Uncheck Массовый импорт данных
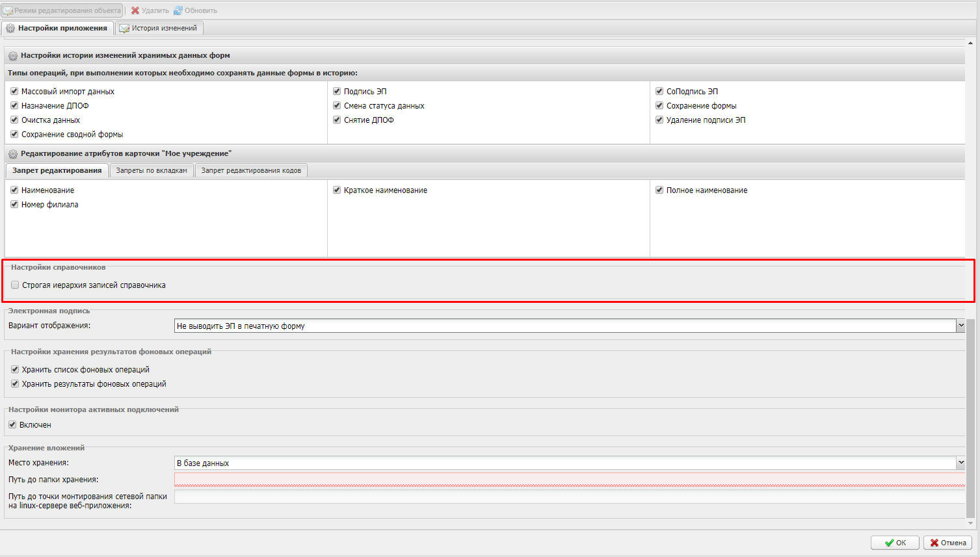 pos(14,91)
